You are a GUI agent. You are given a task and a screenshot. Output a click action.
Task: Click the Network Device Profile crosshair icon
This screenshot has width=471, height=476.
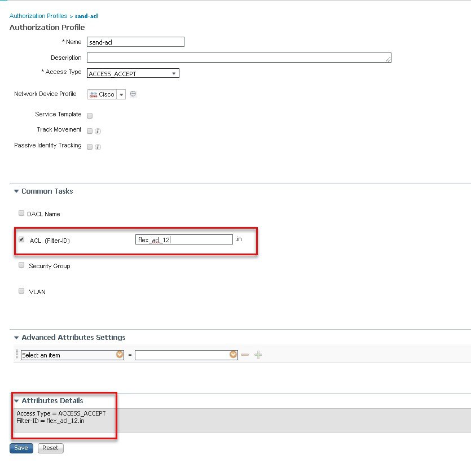click(x=133, y=94)
